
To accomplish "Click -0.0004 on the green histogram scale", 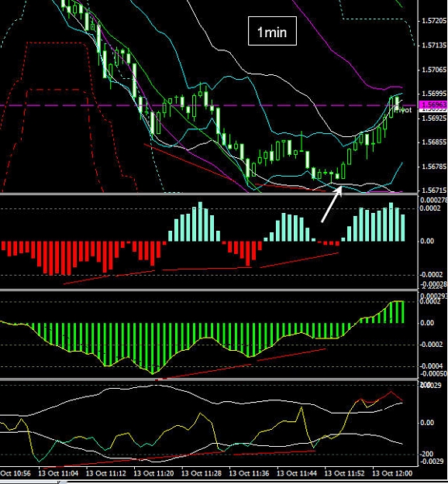I will tap(432, 366).
